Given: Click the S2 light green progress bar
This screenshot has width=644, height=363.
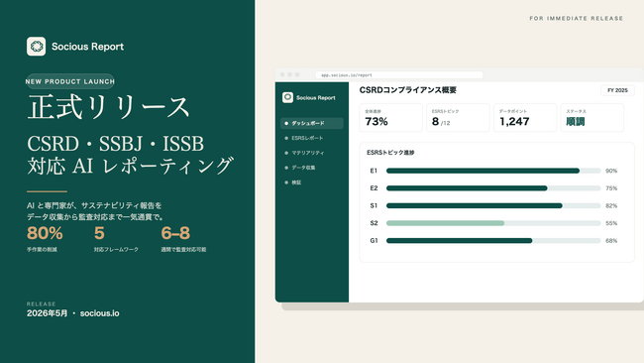Looking at the screenshot, I should point(445,223).
